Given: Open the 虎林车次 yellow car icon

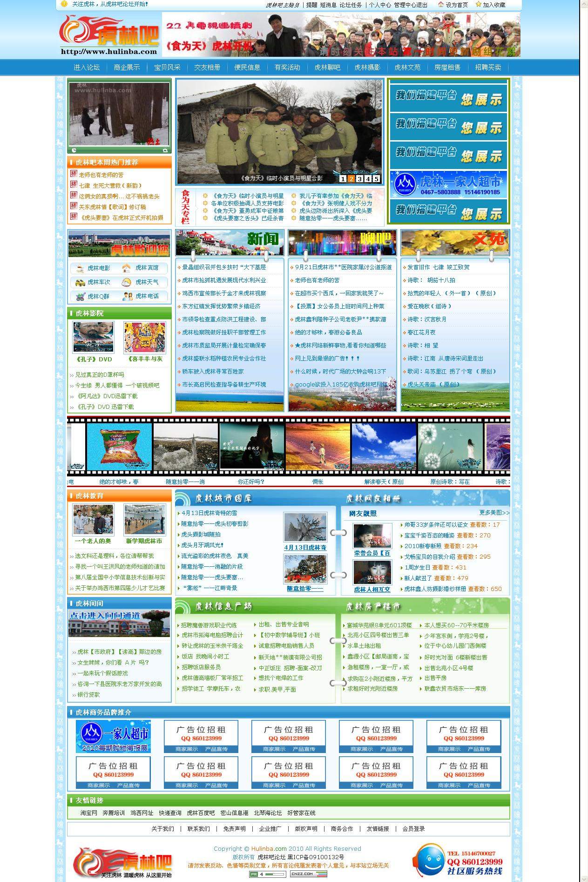Looking at the screenshot, I should pos(80,282).
